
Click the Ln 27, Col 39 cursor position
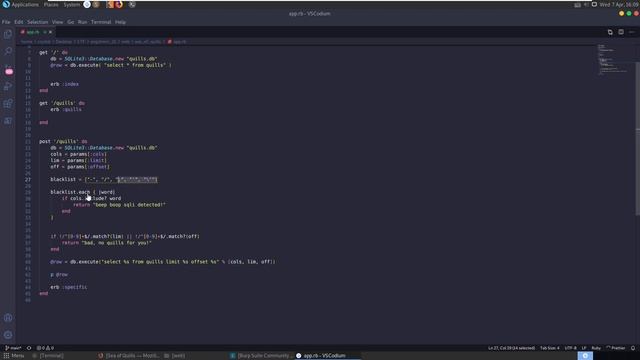pos(511,348)
